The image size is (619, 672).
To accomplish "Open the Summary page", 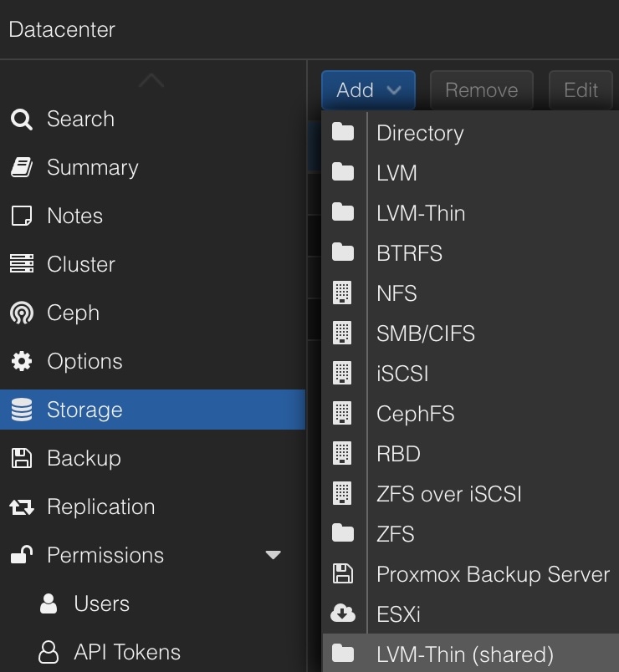I will pos(153,167).
